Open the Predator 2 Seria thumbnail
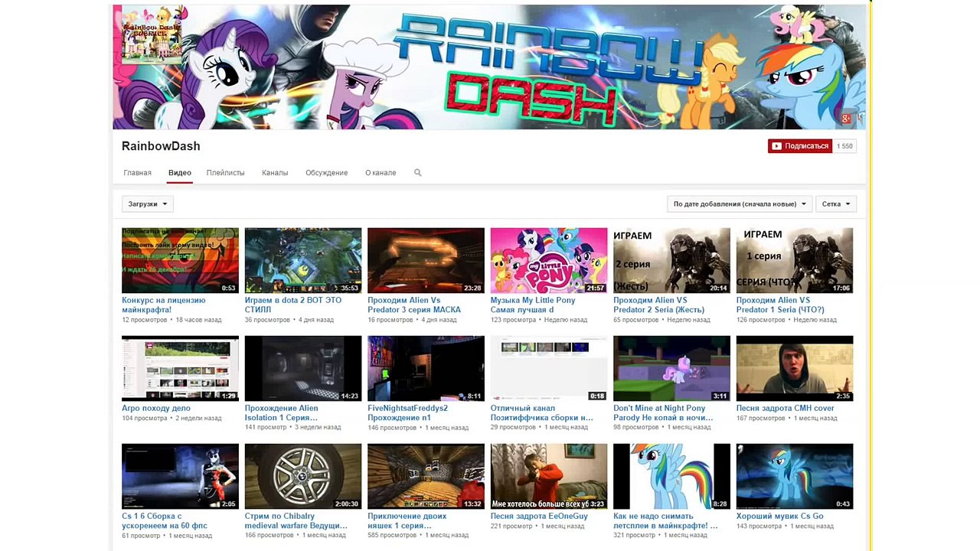 tap(671, 260)
